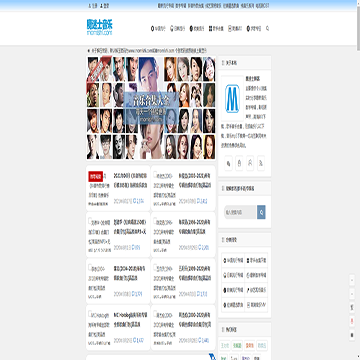Open the grid-icon nav menu item in the header
Viewport: 360px width, 360px height.
(x=216, y=29)
